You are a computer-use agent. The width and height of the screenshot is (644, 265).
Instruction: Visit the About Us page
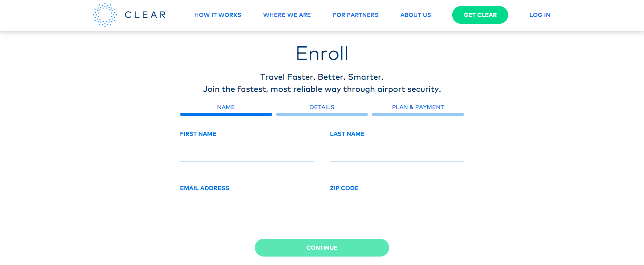pos(416,15)
